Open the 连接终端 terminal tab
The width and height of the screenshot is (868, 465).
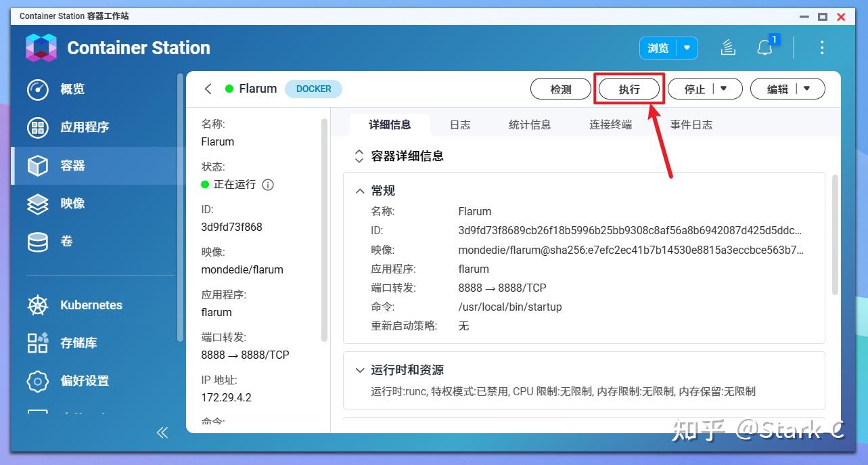(610, 124)
